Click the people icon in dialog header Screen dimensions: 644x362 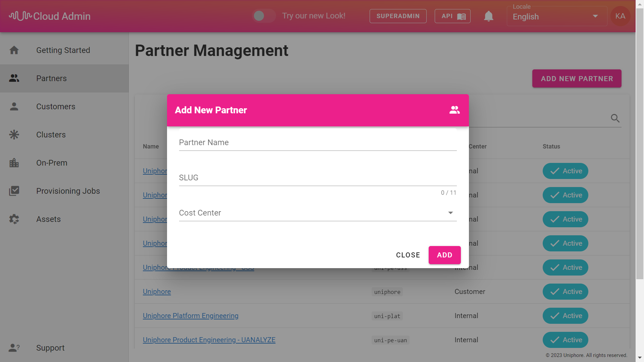454,110
